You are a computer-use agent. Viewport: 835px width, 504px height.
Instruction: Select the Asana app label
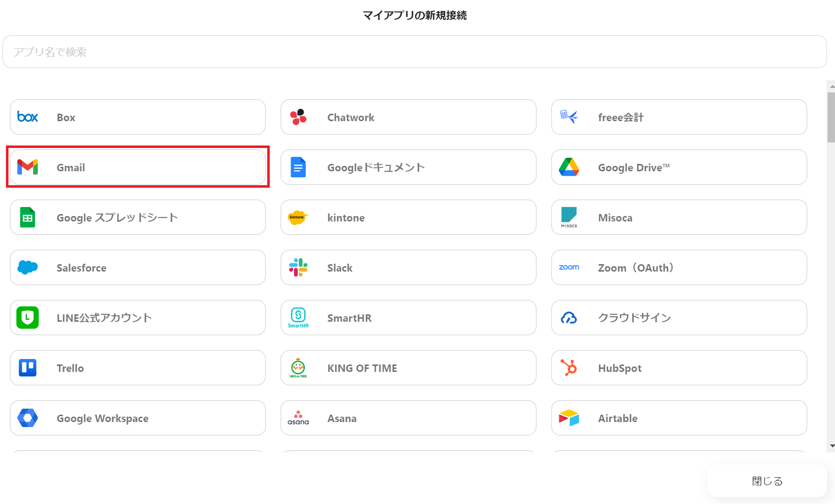coord(342,418)
